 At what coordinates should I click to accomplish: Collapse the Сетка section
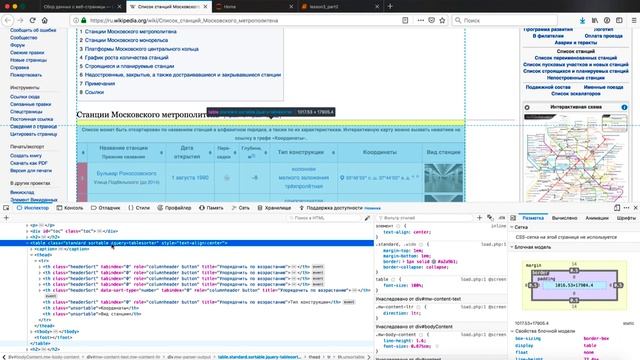[512, 227]
